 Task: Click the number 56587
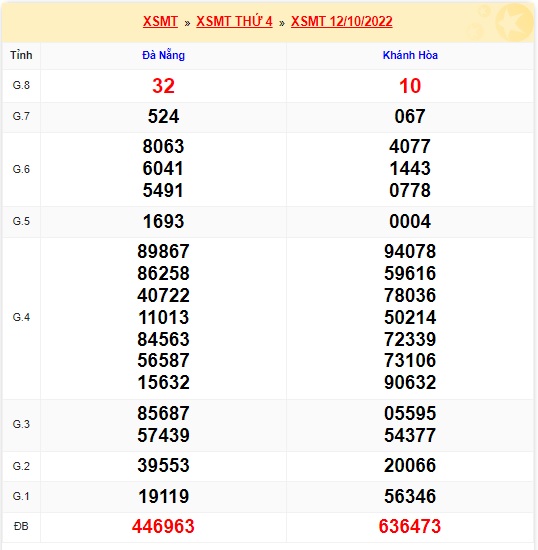point(163,361)
